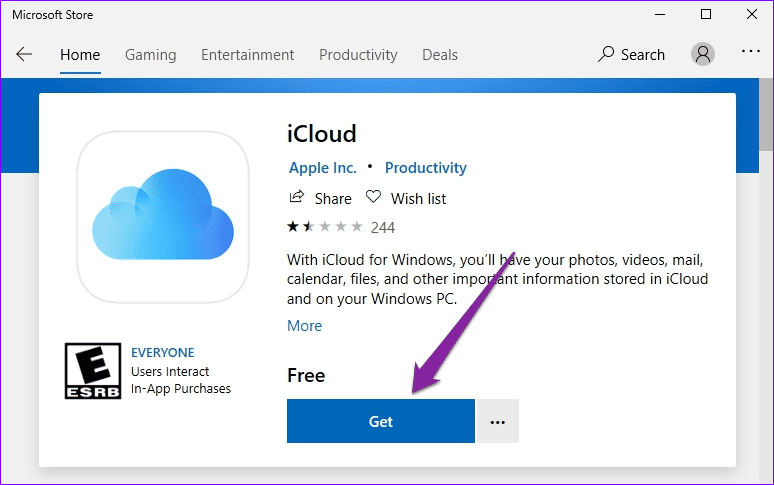The image size is (774, 485).
Task: Click the In-App Purchases text
Action: [x=181, y=389]
